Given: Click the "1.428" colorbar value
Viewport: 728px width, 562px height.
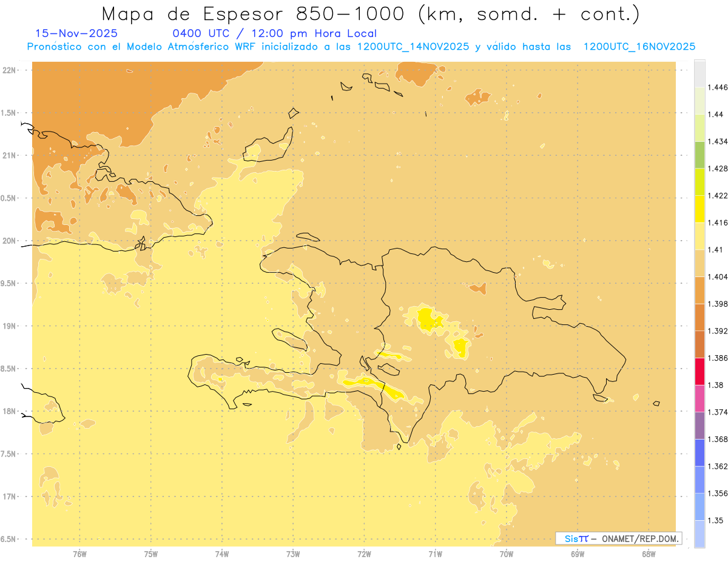Looking at the screenshot, I should pos(718,169).
